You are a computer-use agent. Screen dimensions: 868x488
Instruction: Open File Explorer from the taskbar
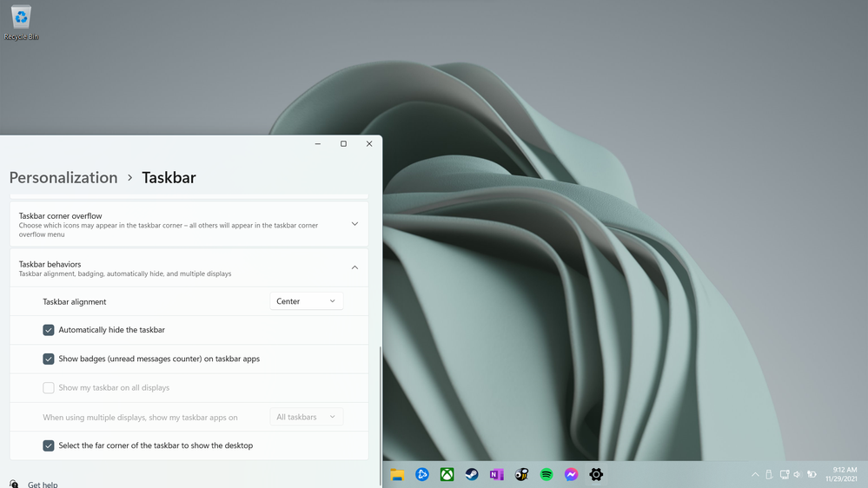[397, 475]
